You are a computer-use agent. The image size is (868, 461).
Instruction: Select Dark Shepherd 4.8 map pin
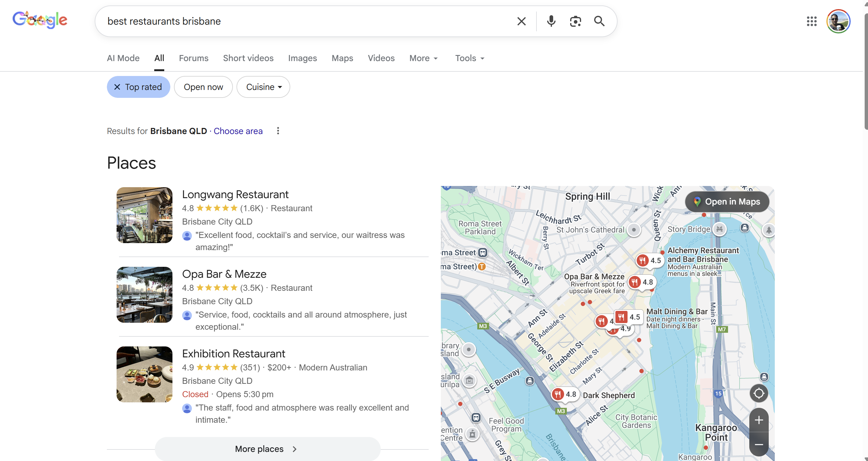click(565, 394)
